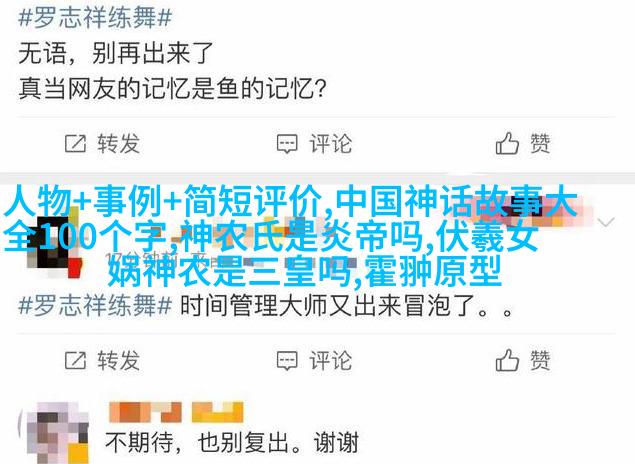Toggle the 赞 label under the 时间管理大师 post
Image resolution: width=635 pixels, height=464 pixels.
pos(540,360)
